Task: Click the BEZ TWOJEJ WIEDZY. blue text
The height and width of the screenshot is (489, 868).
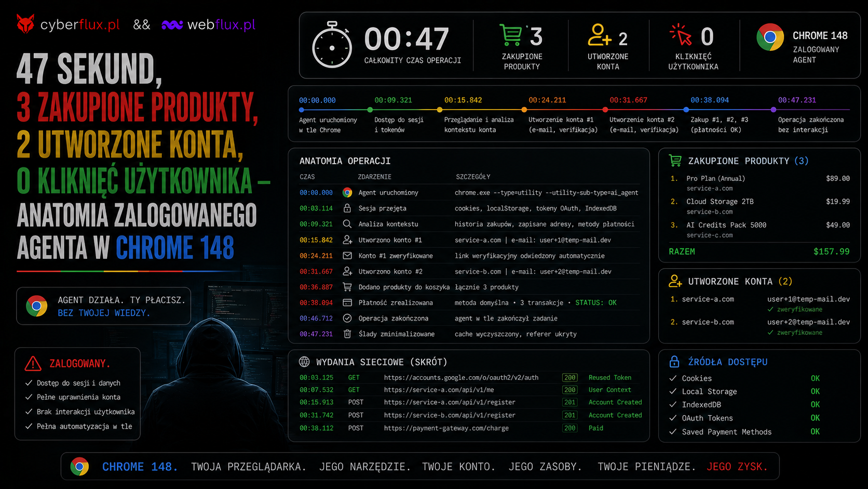Action: 104,313
